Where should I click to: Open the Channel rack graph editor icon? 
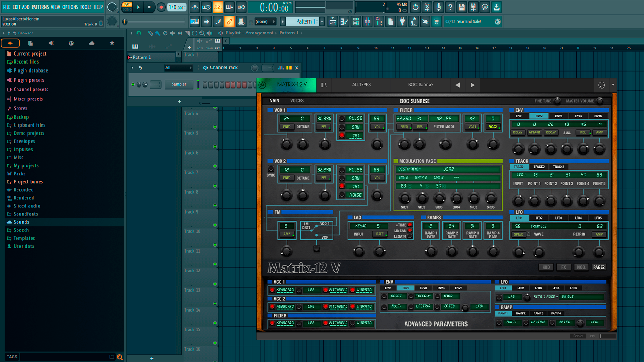click(x=281, y=68)
